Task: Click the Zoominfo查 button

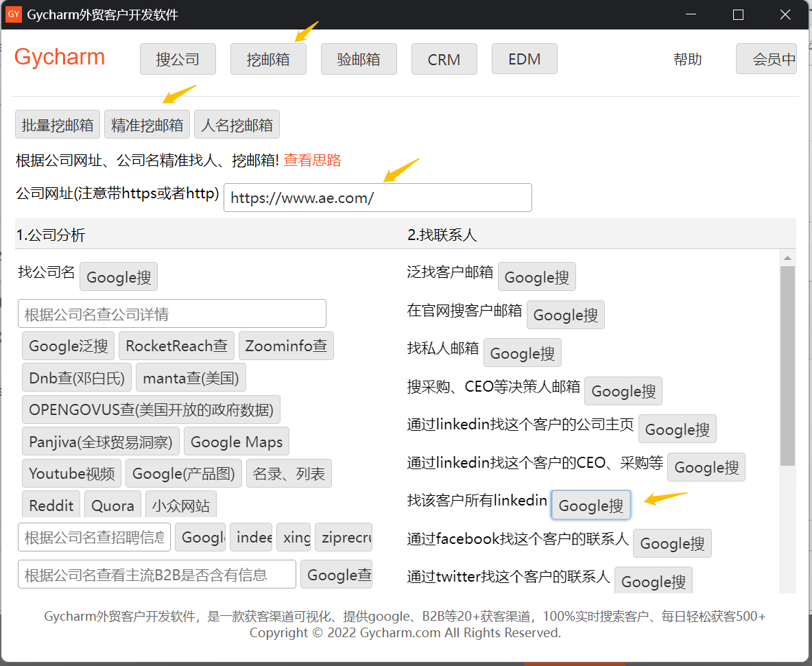Action: click(286, 346)
